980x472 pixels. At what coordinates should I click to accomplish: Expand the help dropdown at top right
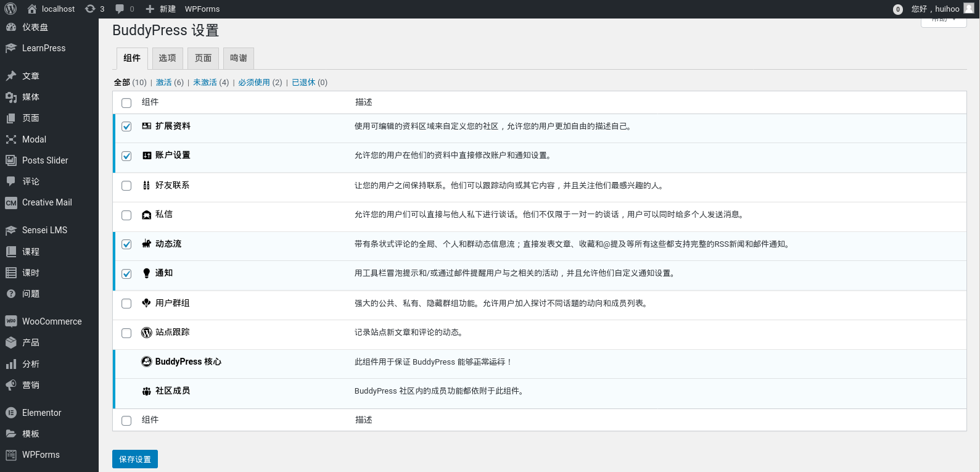pos(944,21)
